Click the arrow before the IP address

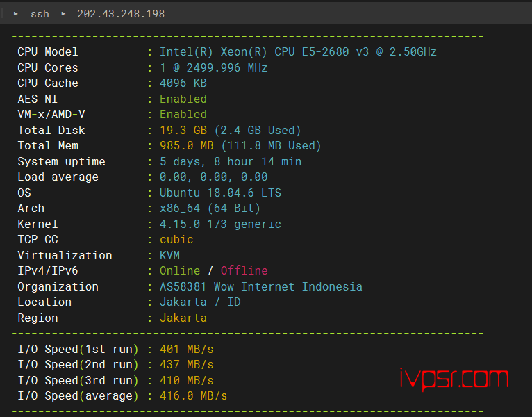tap(63, 14)
